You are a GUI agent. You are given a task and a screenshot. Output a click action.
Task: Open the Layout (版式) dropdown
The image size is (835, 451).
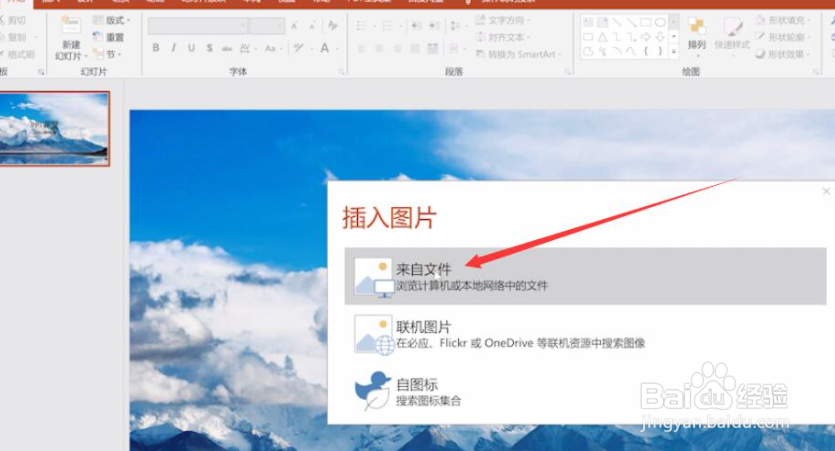pyautogui.click(x=111, y=20)
